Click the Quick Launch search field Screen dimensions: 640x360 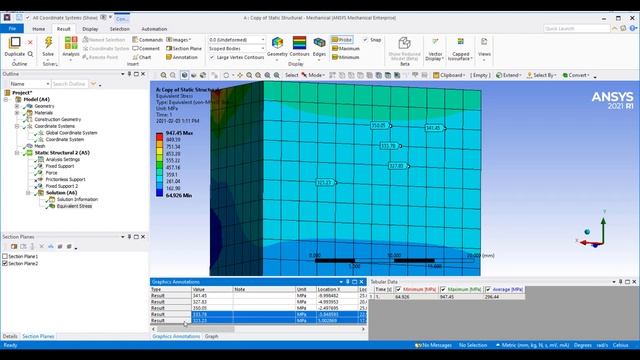click(577, 29)
